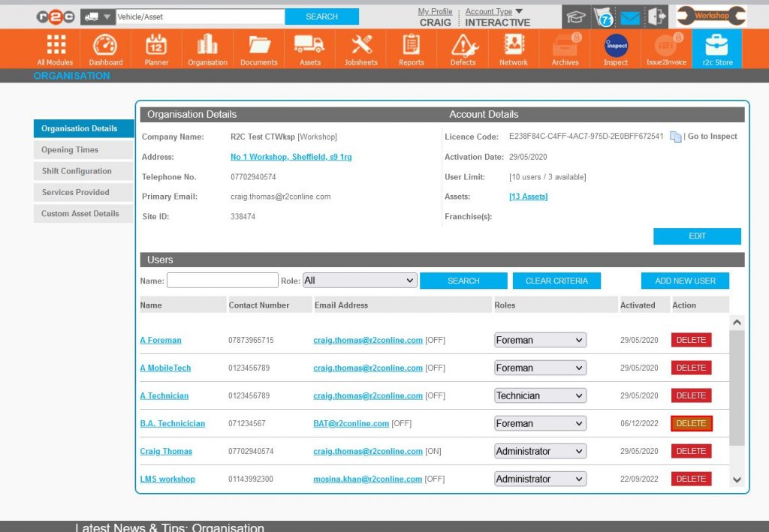
Task: Click the ADD NEW USER button
Action: [x=685, y=280]
